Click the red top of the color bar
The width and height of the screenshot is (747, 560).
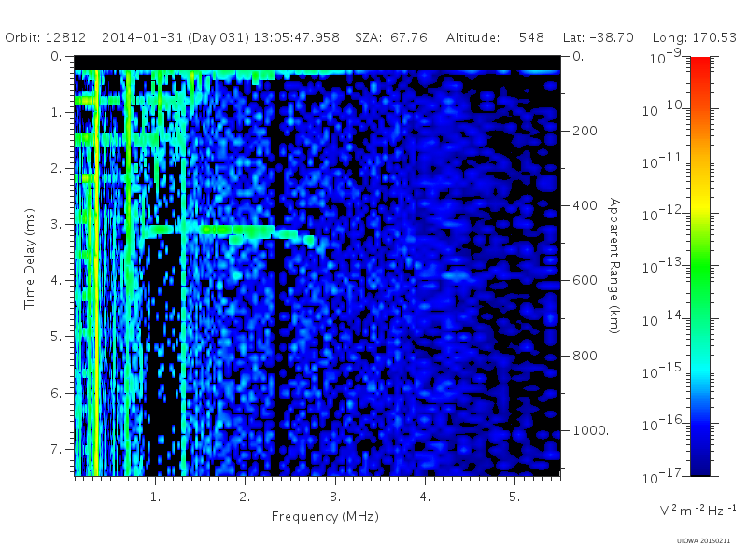[x=699, y=64]
